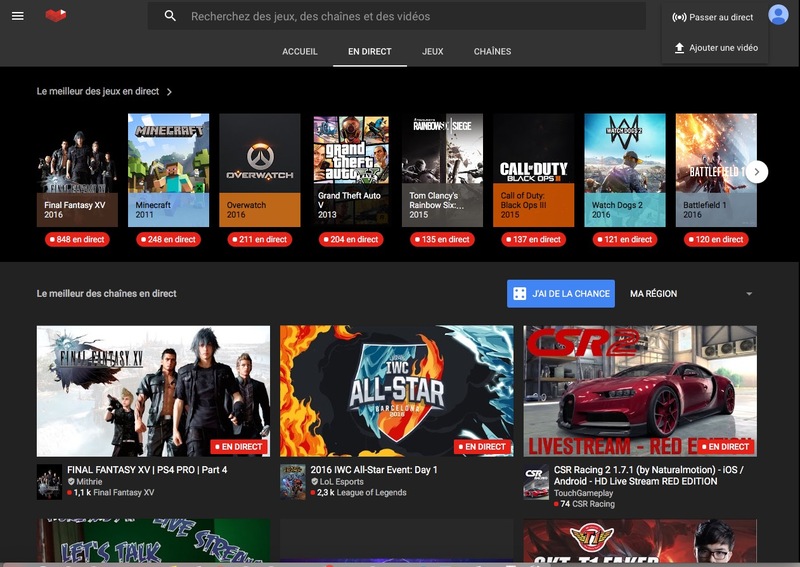Click the Mithrie channel name
The height and width of the screenshot is (567, 800).
click(89, 482)
